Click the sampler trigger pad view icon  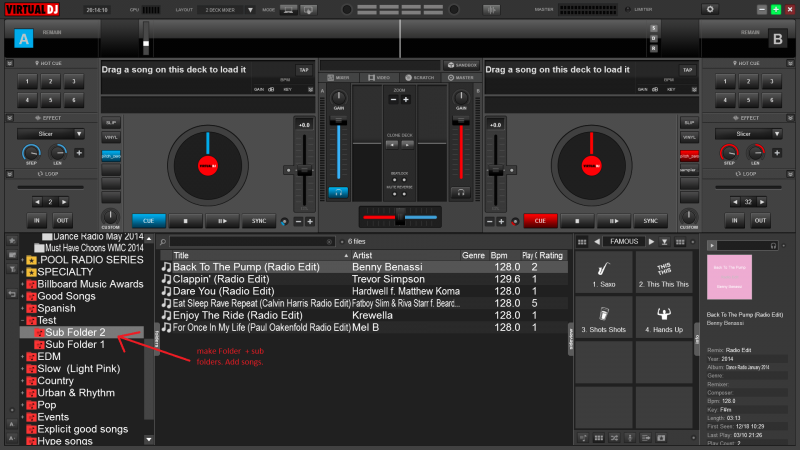pyautogui.click(x=598, y=438)
